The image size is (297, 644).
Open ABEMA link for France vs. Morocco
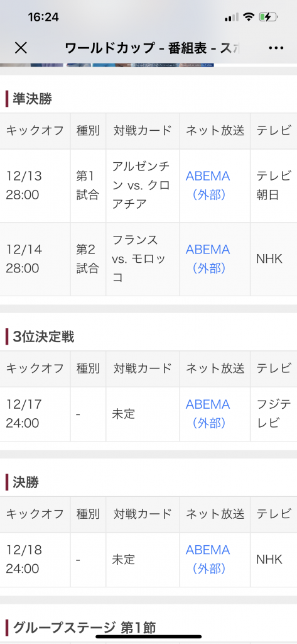click(208, 258)
